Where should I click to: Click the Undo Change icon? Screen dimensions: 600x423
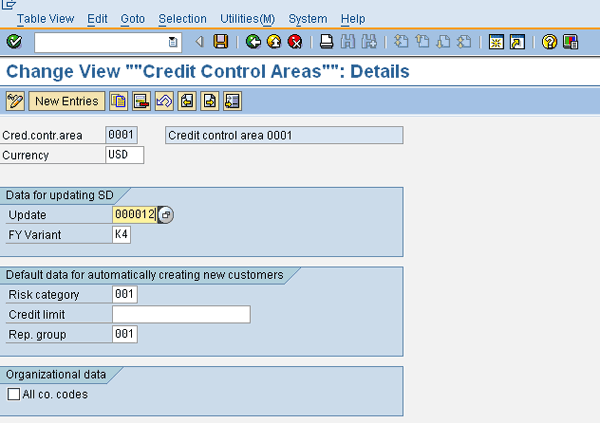point(164,101)
